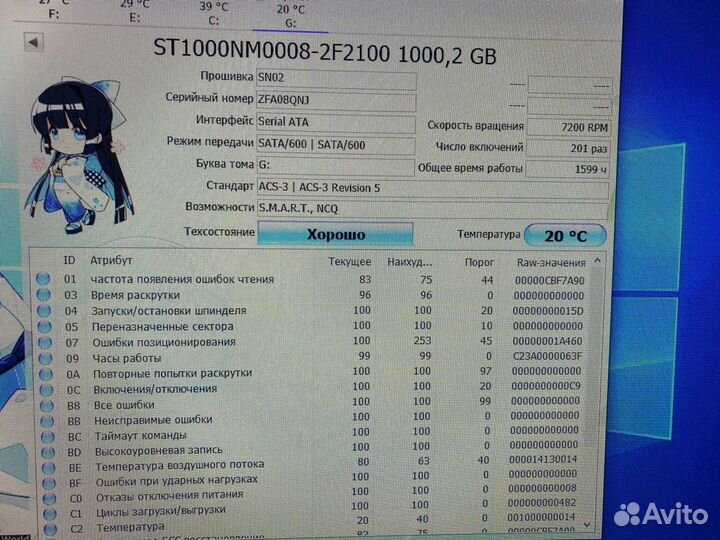Click the Текущее column header
This screenshot has height=540, width=720.
(349, 262)
